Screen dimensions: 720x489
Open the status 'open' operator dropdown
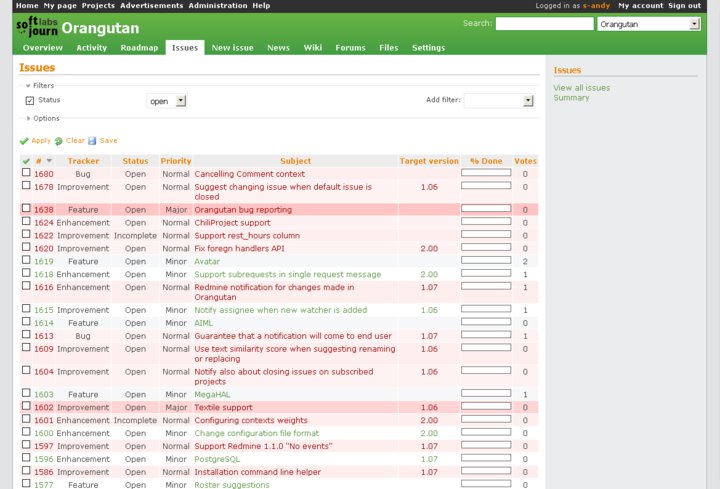click(x=167, y=101)
